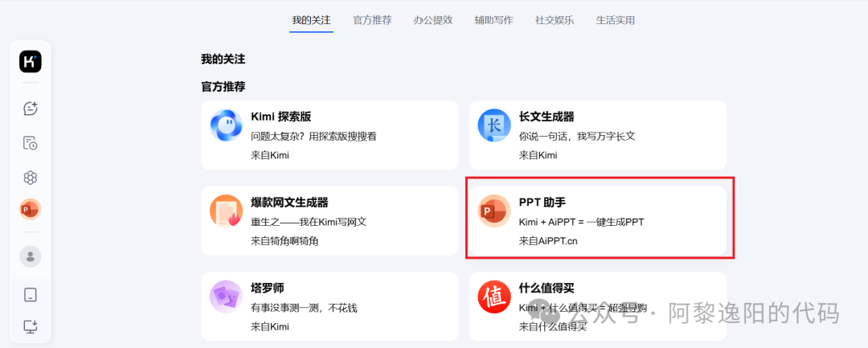
Task: Open PPT assistant shortcut in sidebar
Action: click(31, 210)
